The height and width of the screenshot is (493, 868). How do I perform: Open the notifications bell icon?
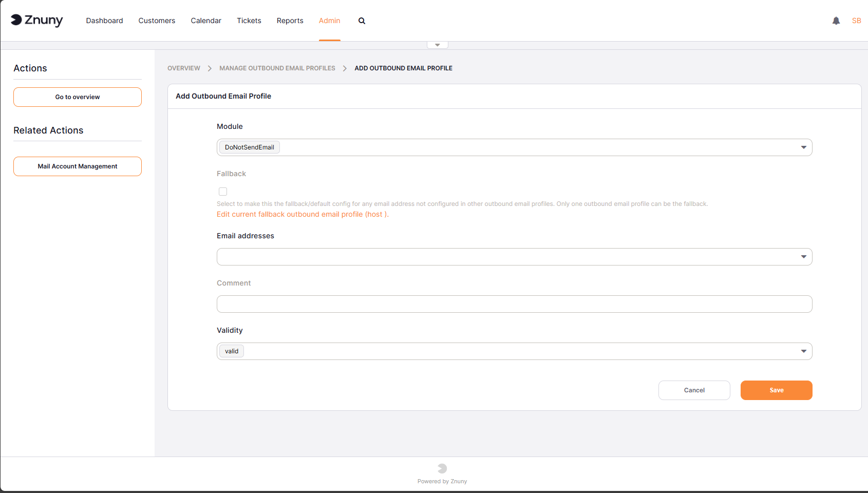836,21
